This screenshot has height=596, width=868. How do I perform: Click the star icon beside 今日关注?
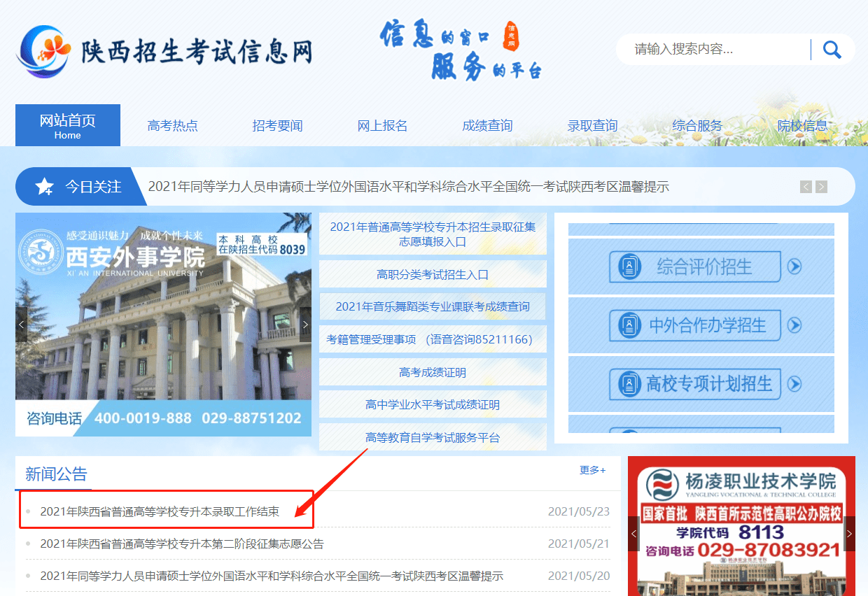[45, 187]
